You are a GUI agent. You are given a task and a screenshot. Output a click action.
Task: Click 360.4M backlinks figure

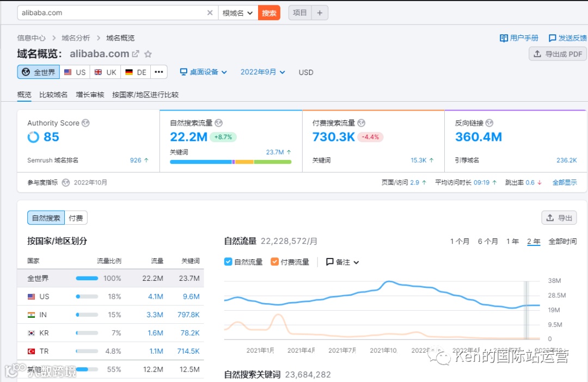click(x=479, y=137)
